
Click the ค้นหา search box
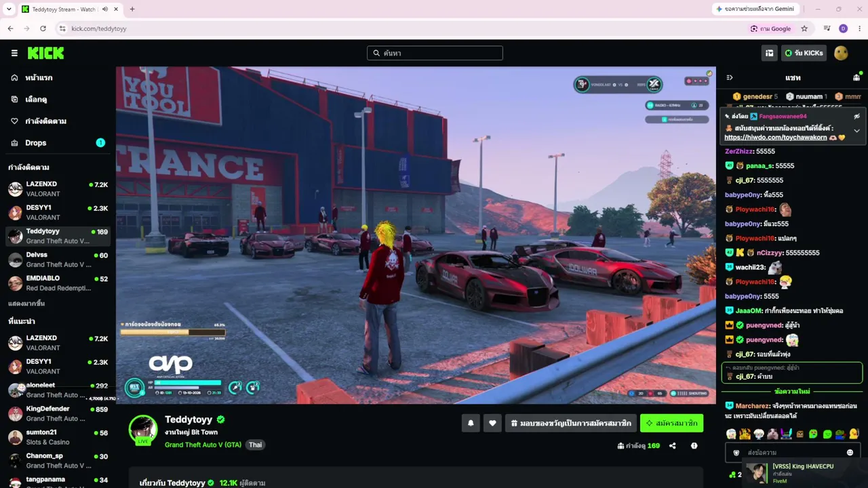coord(435,53)
